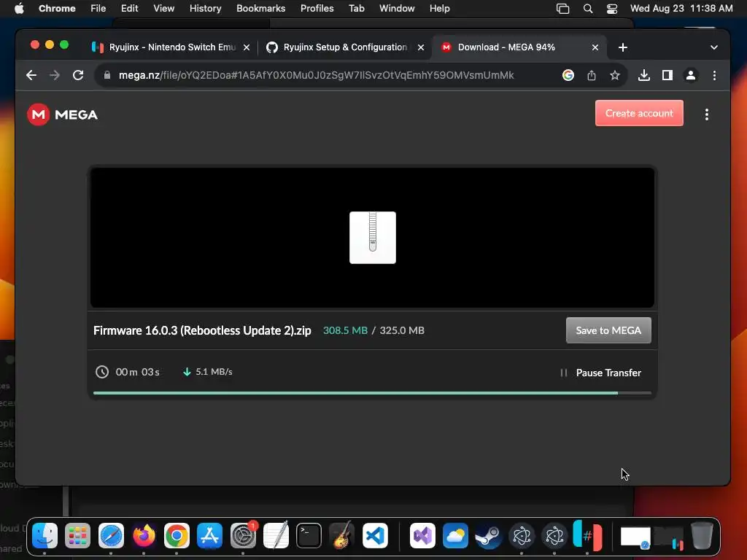This screenshot has height=560, width=747.
Task: Open Trash from the dock
Action: 702,536
